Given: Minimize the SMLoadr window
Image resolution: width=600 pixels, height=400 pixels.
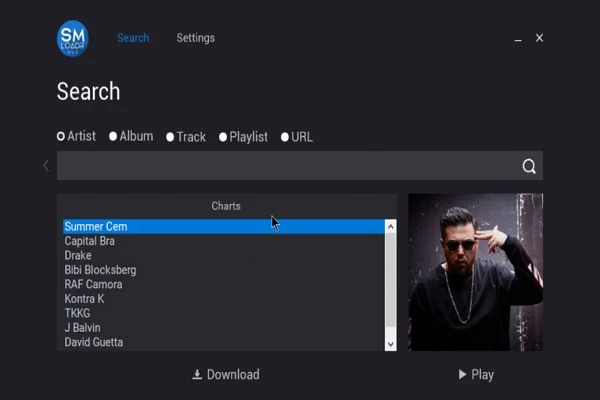Looking at the screenshot, I should 518,39.
